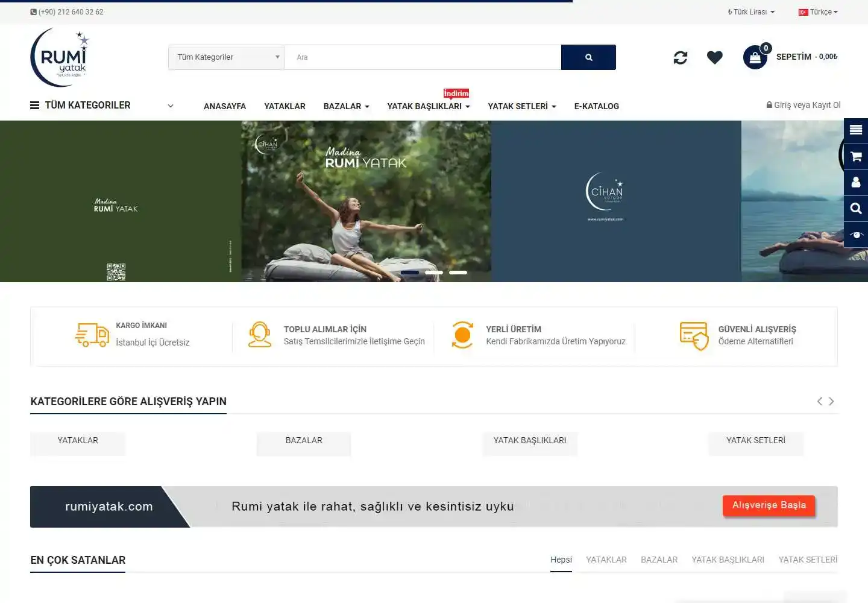
Task: Go to next category with right chevron
Action: coord(831,402)
